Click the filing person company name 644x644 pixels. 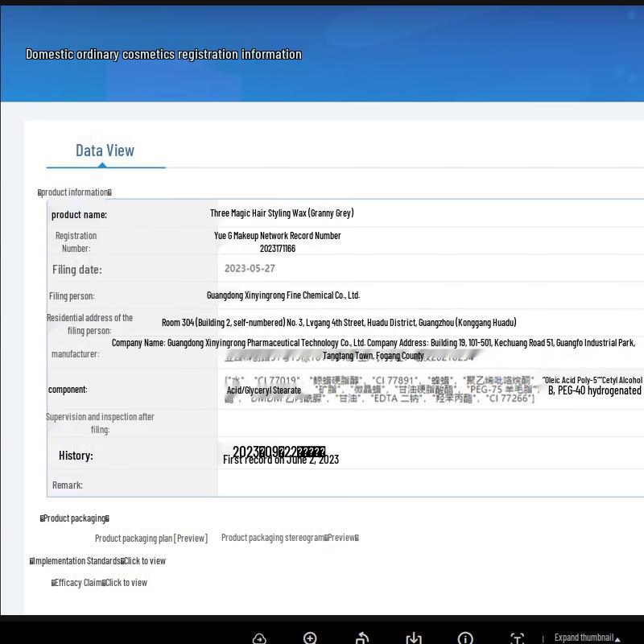(x=283, y=295)
